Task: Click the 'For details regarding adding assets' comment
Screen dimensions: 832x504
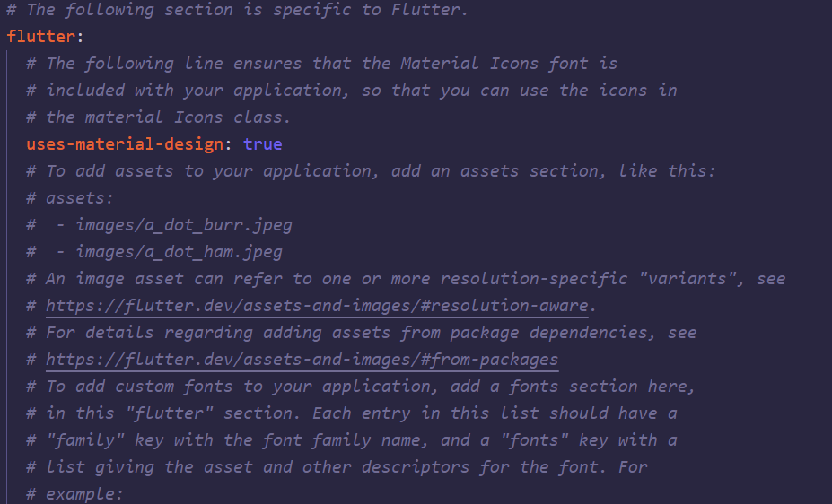Action: coord(361,333)
